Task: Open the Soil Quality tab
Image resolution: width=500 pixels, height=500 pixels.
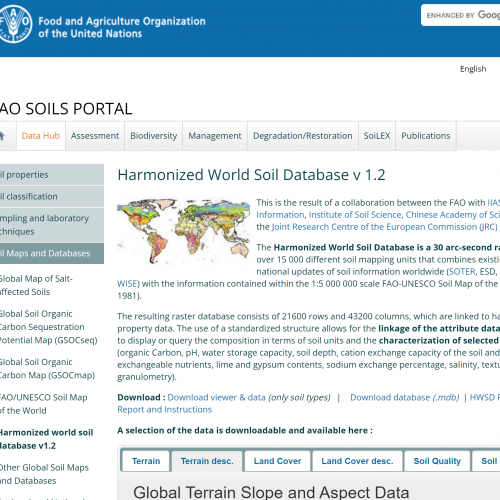Action: (x=437, y=461)
